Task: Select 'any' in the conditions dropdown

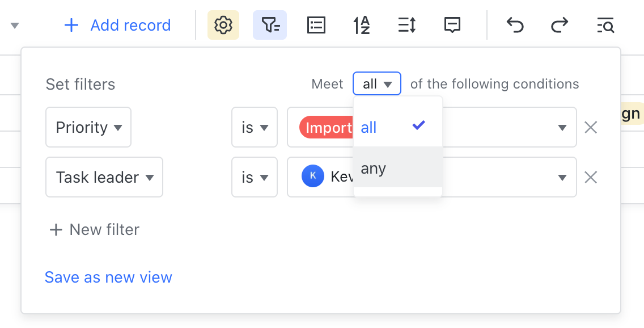Action: tap(373, 168)
